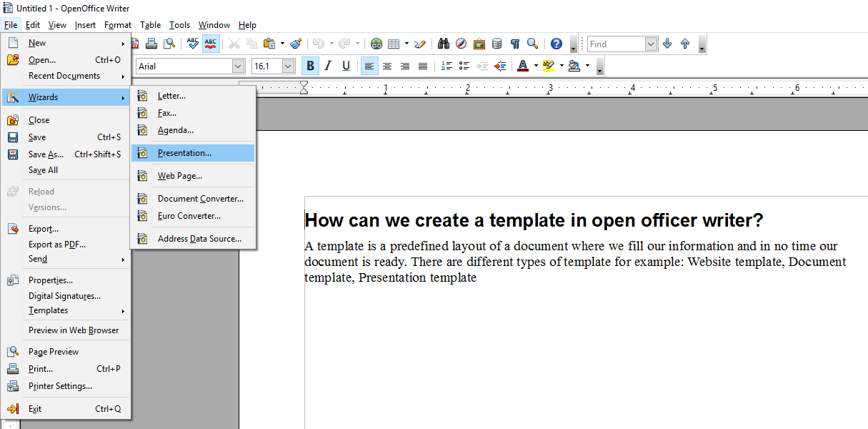Viewport: 868px width, 429px height.
Task: Show the Gallery using picture icon
Action: pyautogui.click(x=479, y=44)
